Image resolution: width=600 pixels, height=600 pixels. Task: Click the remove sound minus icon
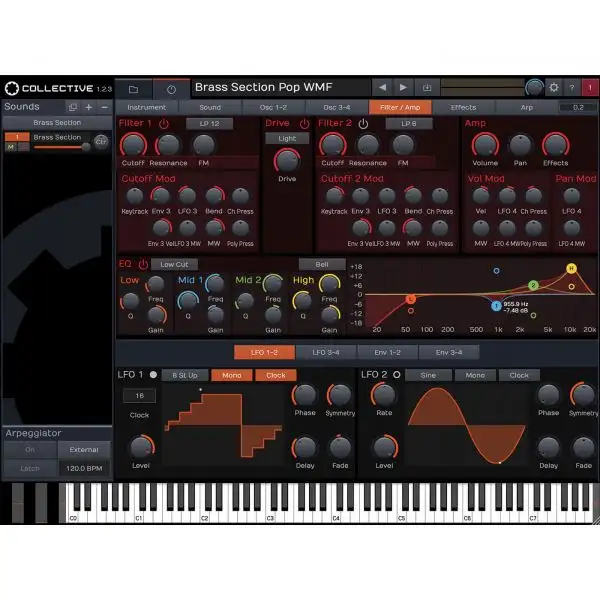coord(104,107)
